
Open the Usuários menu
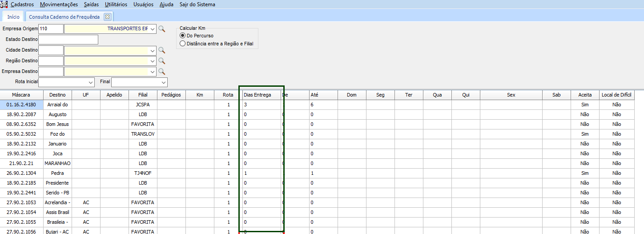tap(143, 4)
